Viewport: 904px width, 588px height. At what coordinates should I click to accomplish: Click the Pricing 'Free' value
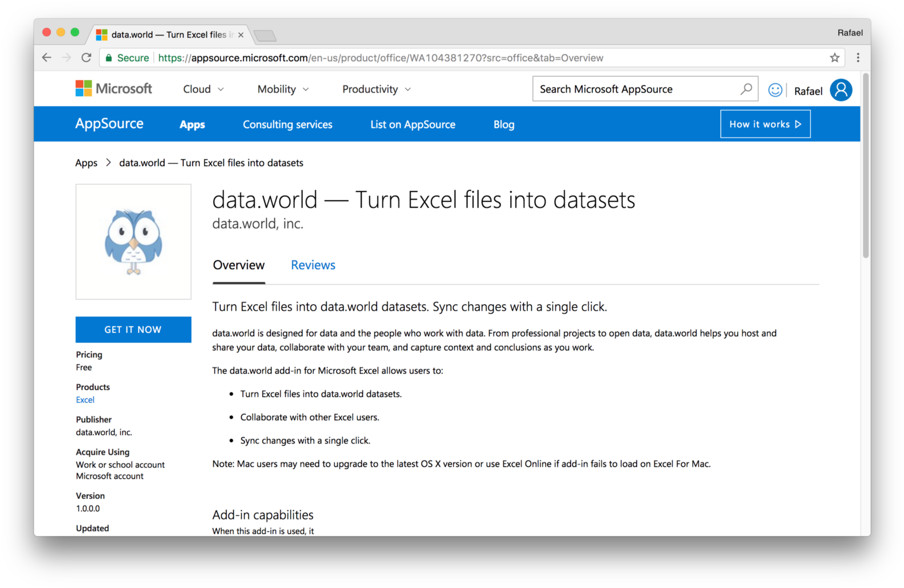point(84,368)
